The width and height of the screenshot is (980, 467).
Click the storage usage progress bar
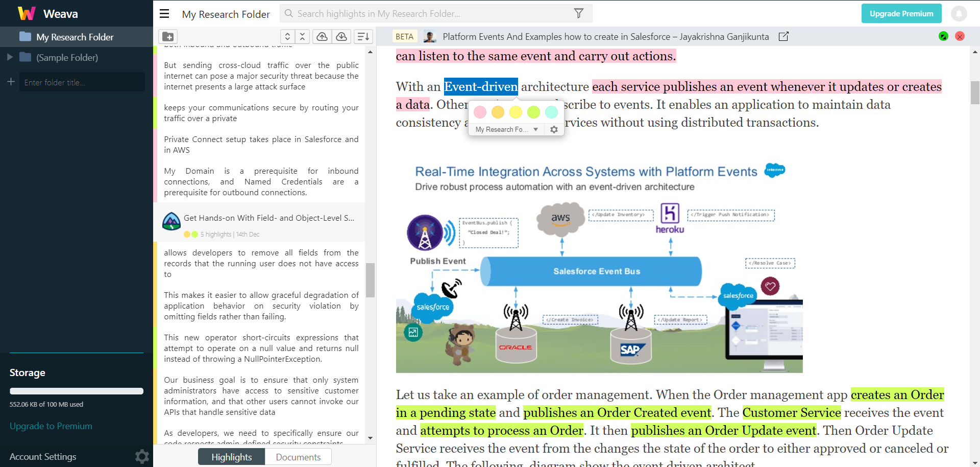coord(77,391)
